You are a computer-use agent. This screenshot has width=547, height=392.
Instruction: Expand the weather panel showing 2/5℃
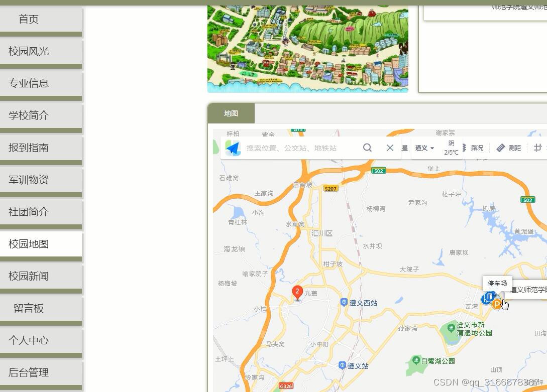click(x=451, y=148)
